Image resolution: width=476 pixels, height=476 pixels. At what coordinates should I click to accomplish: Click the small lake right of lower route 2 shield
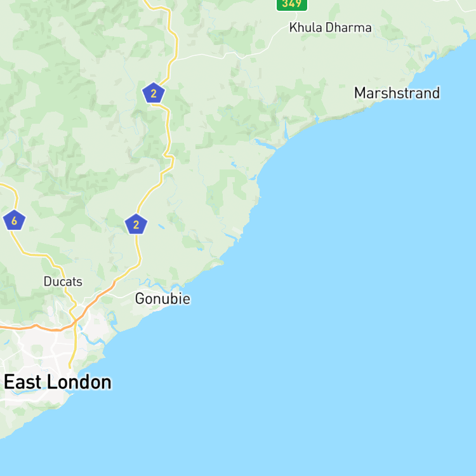(x=161, y=227)
